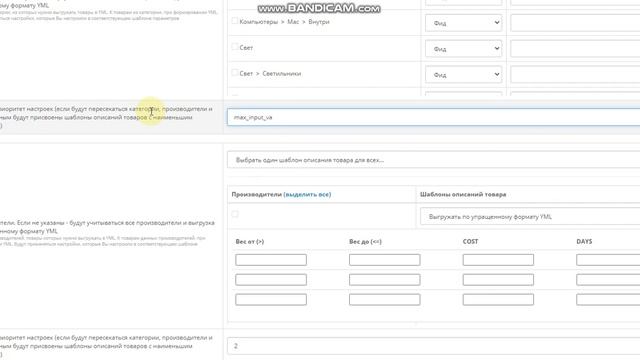The image size is (640, 360).
Task: Click the 'Вес от (>)' column label
Action: (x=250, y=242)
